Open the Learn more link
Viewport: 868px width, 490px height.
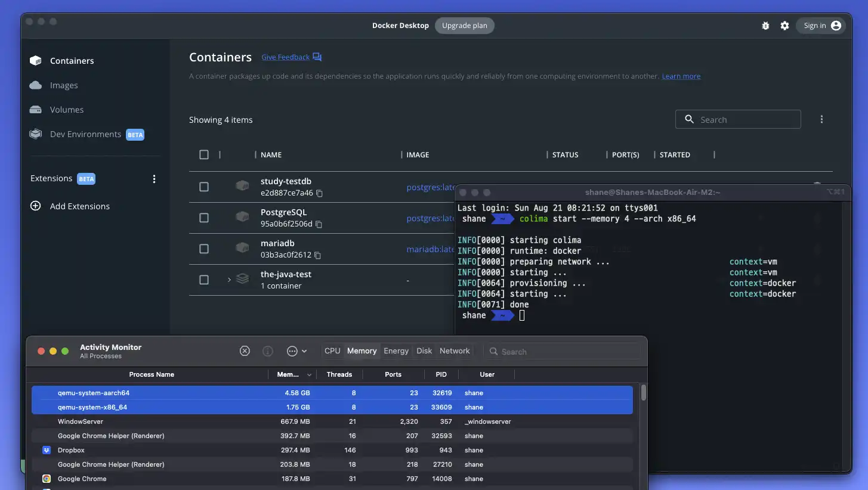coord(681,76)
